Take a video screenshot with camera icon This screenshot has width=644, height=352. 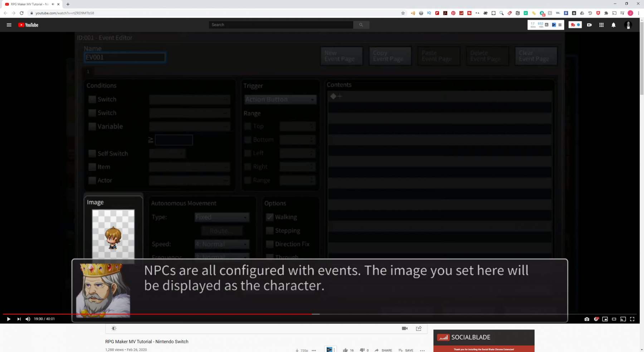point(587,319)
